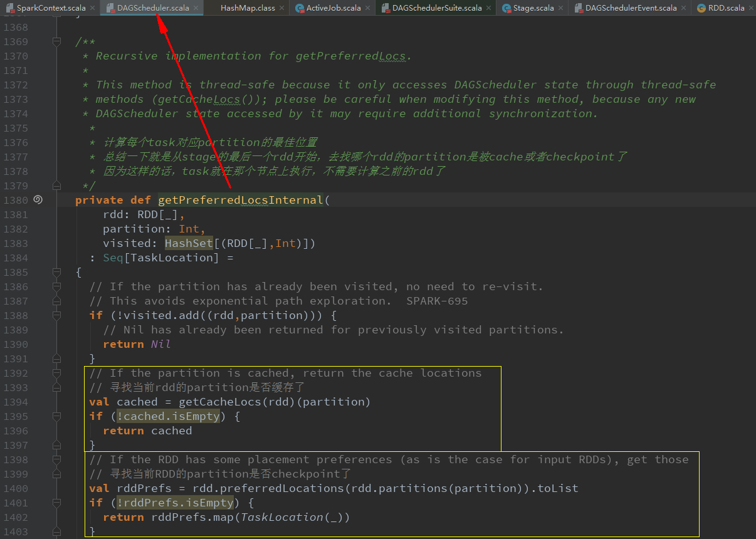
Task: Switch to the SparkContext.scala tab
Action: (50, 8)
